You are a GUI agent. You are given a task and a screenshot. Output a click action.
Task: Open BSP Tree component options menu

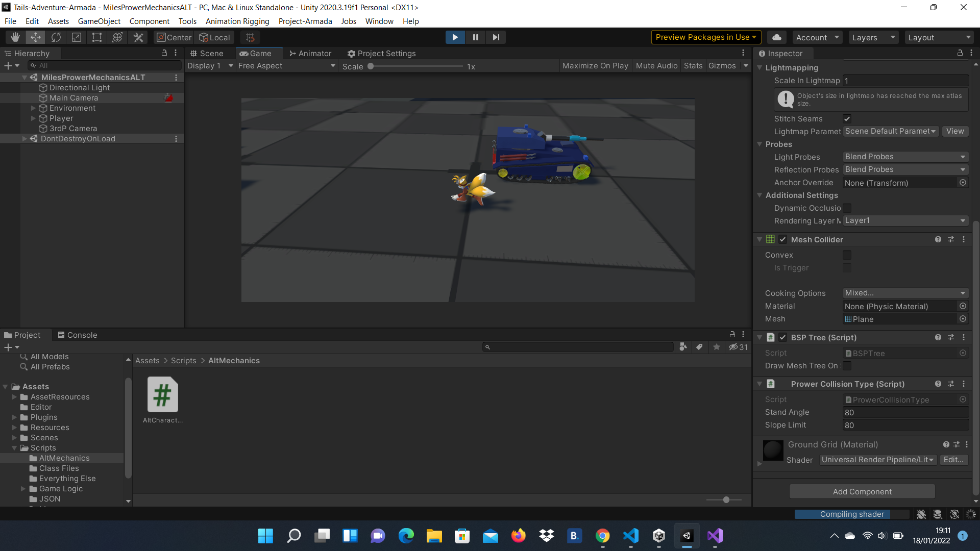pos(964,337)
